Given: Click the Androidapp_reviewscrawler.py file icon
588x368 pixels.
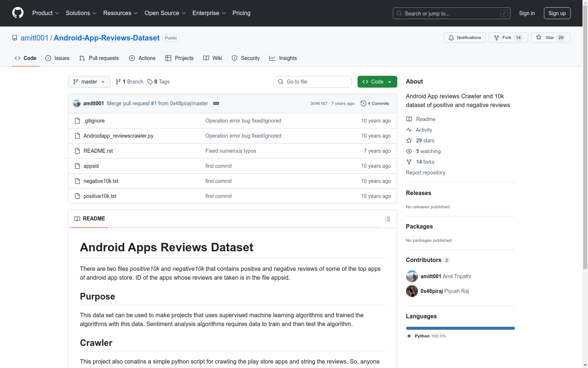Looking at the screenshot, I should tap(77, 136).
